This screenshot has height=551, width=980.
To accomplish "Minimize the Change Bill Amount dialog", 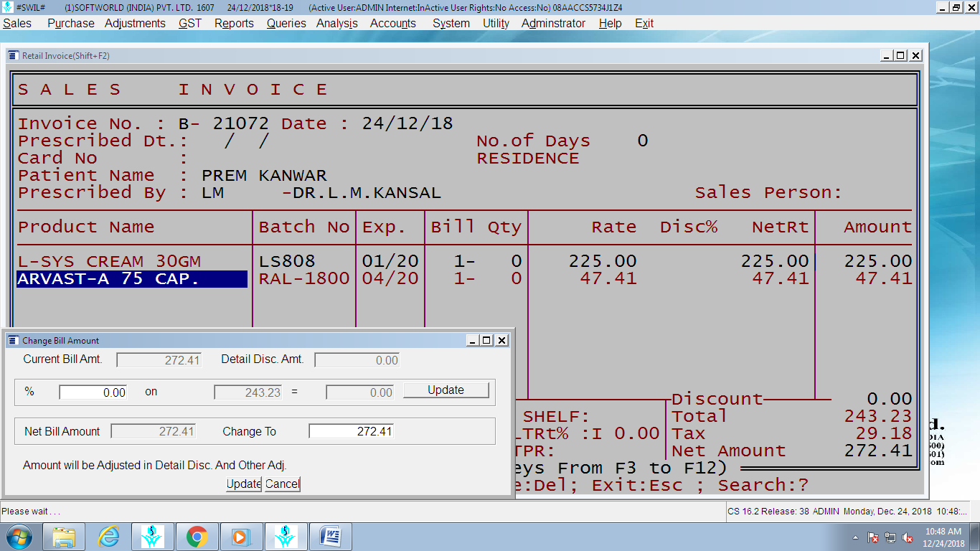I will pos(473,341).
